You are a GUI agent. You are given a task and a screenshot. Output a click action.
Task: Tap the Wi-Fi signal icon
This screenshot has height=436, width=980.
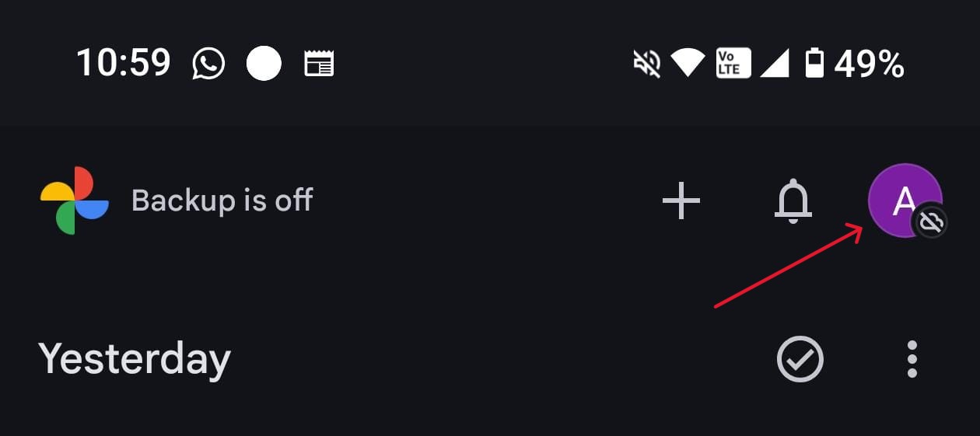(688, 64)
